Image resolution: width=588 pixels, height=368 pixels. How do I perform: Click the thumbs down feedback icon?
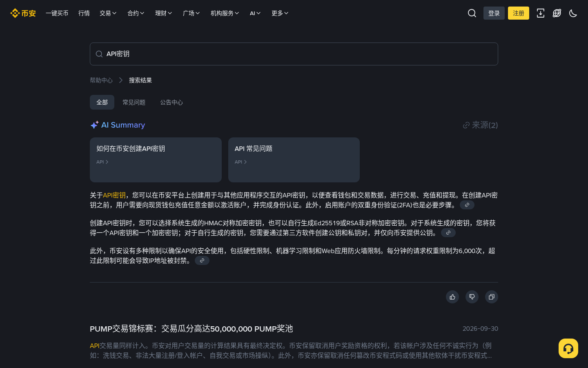[472, 297]
